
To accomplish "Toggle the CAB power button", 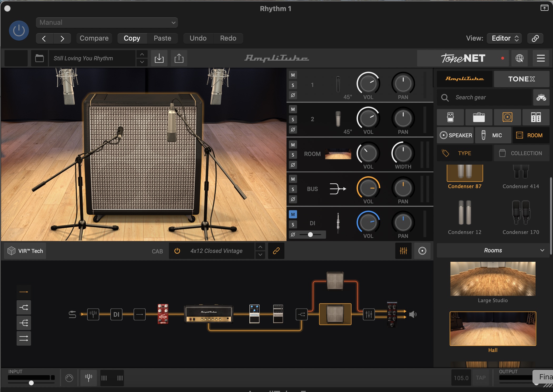I will [177, 251].
